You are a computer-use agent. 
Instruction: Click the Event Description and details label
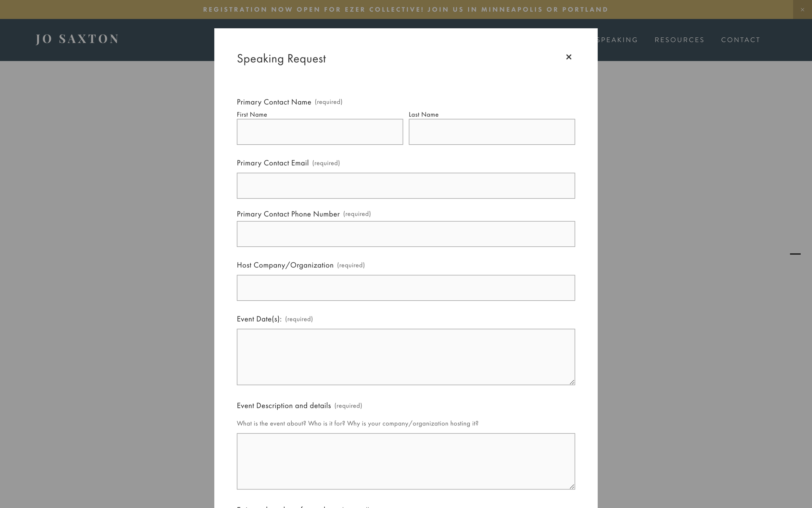(284, 406)
